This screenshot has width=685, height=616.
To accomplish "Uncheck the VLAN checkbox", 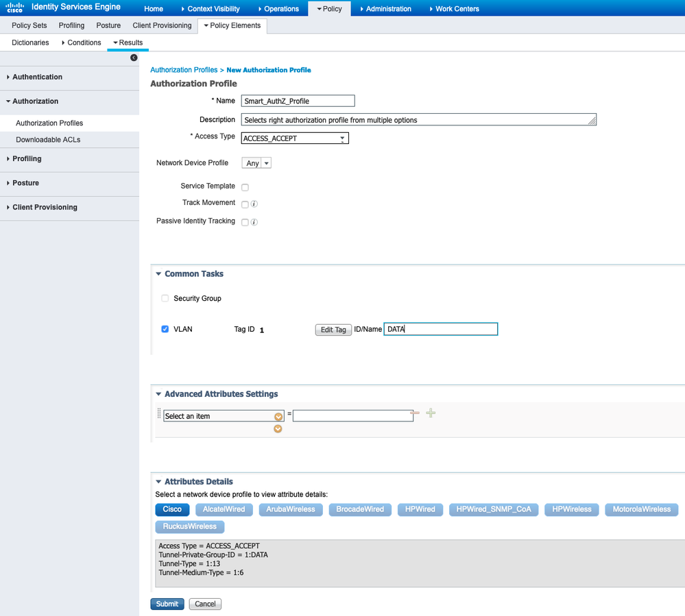I will (x=165, y=329).
